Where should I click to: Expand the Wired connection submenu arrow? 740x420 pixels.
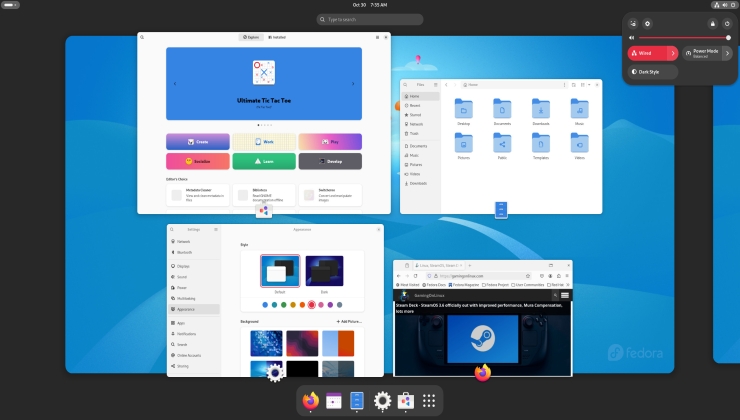[673, 53]
